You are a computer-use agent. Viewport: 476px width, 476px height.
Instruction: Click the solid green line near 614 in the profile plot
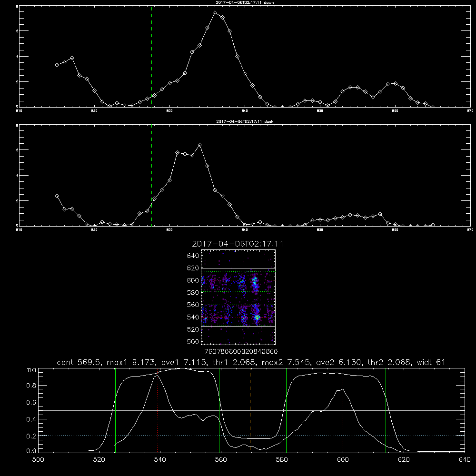pyautogui.click(x=386, y=410)
